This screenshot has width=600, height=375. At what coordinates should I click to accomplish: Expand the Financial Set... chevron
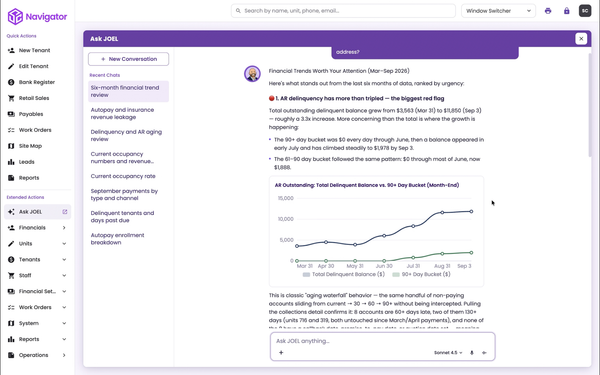click(x=64, y=292)
